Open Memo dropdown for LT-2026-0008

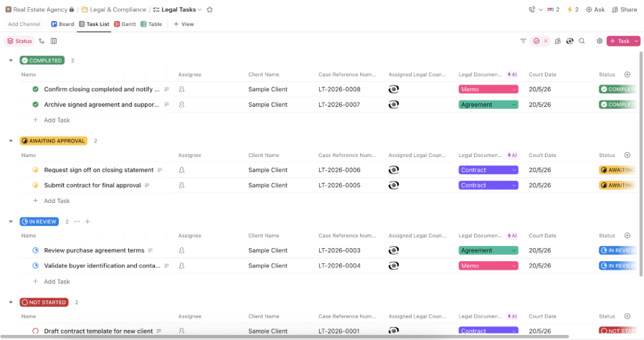click(x=488, y=89)
